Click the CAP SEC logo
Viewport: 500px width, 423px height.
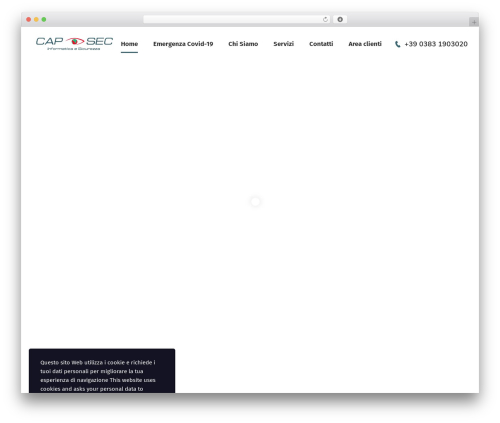point(74,44)
